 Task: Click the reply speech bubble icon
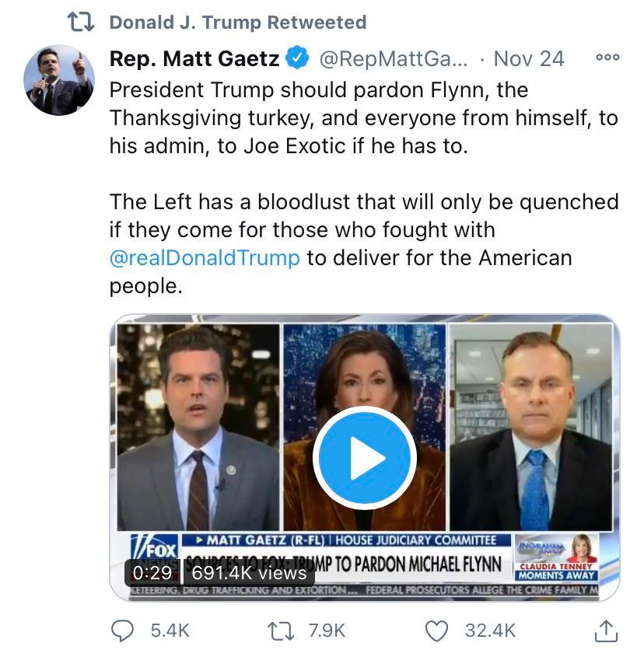[x=122, y=631]
